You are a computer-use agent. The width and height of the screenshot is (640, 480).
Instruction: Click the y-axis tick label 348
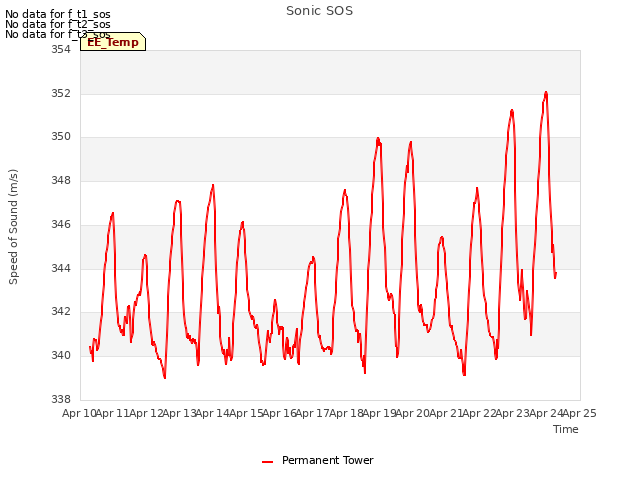pos(61,180)
